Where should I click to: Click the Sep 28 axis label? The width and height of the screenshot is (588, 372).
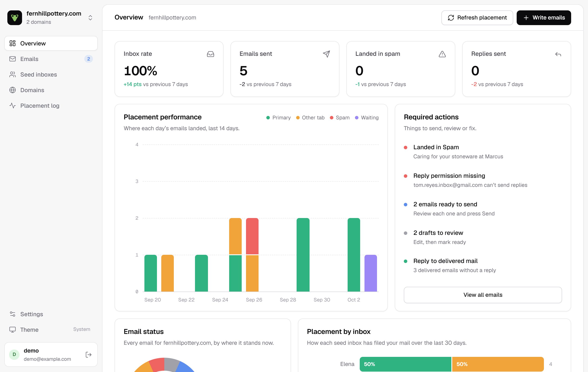click(x=288, y=300)
